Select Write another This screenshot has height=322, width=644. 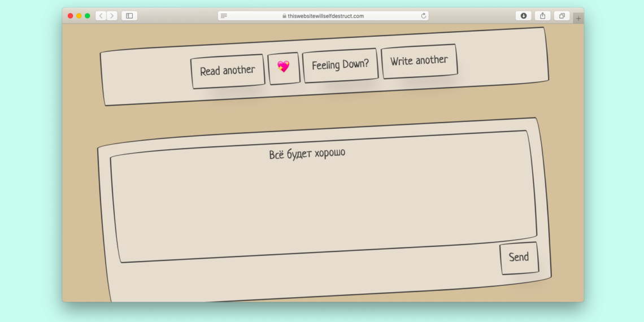coord(419,61)
